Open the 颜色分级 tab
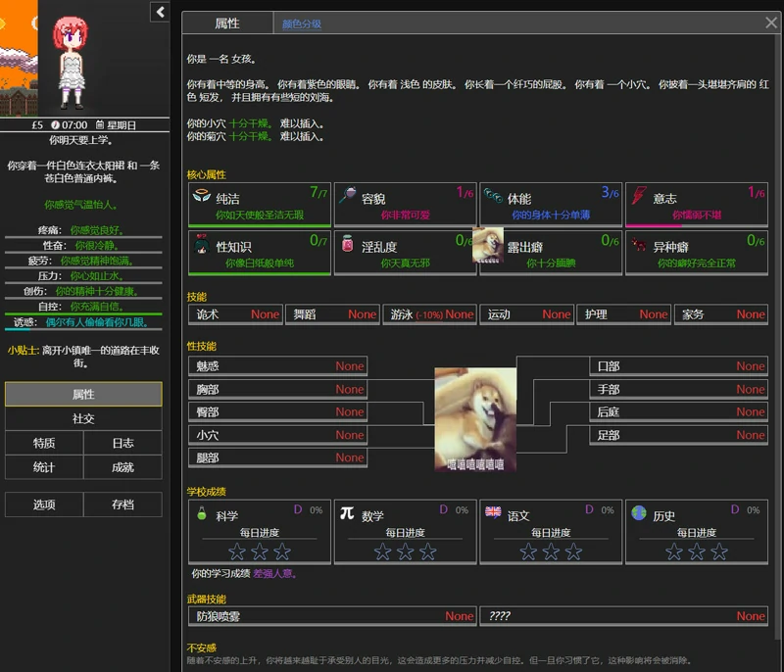 (302, 23)
